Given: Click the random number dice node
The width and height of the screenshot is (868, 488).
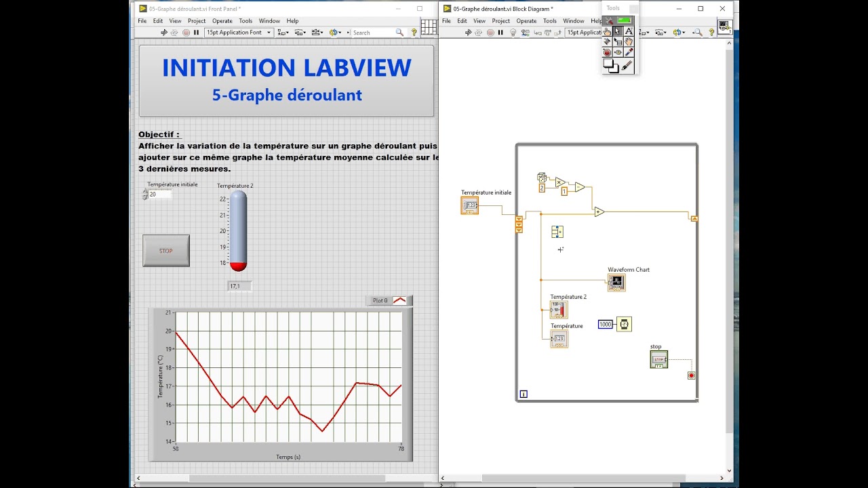Looking at the screenshot, I should click(541, 177).
